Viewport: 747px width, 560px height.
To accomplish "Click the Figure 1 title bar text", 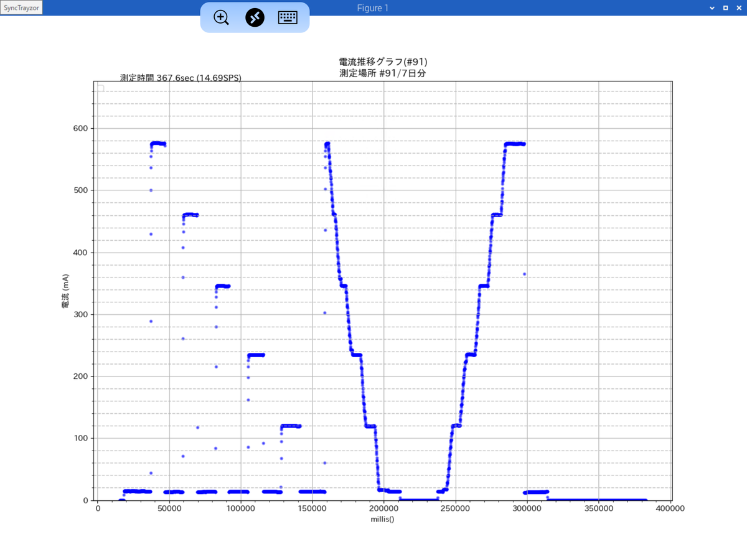I will (x=373, y=8).
